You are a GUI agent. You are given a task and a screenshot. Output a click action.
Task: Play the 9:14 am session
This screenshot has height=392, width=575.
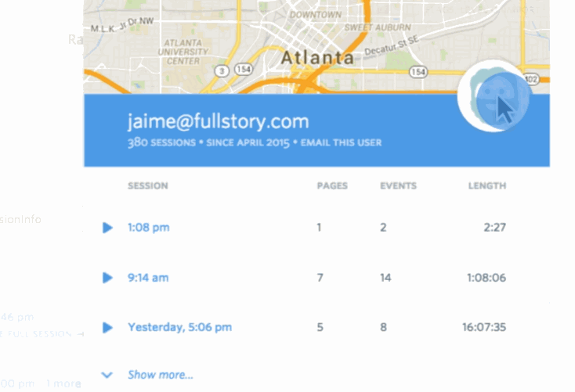tap(107, 278)
